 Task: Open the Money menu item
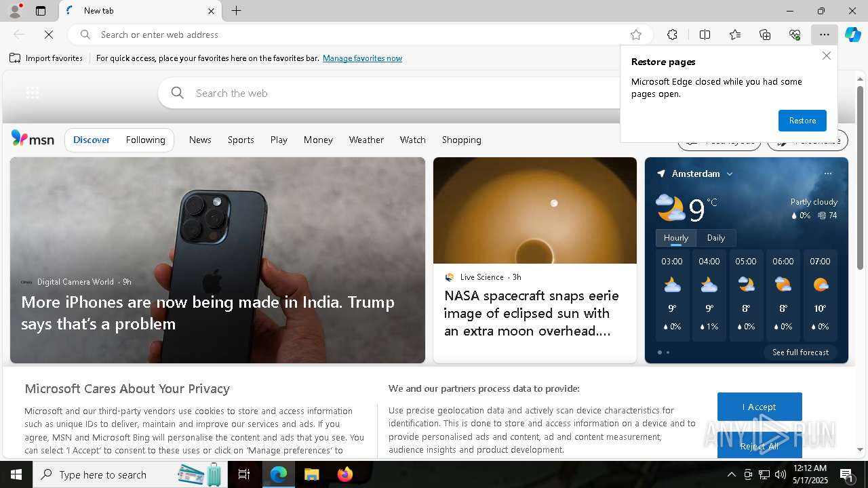(x=318, y=140)
